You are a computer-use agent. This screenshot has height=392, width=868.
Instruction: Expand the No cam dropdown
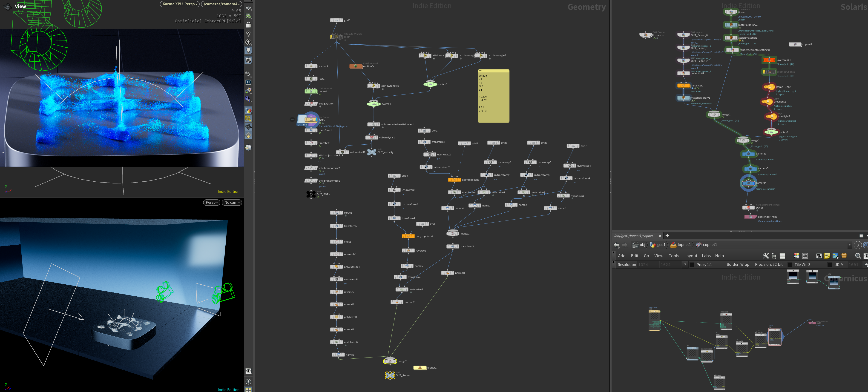[x=232, y=202]
